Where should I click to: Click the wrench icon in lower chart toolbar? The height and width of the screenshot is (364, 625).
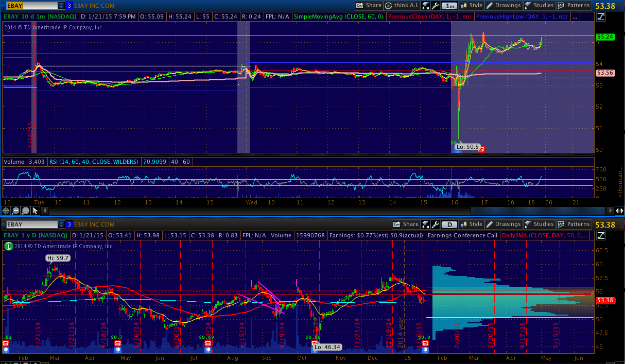(x=437, y=224)
